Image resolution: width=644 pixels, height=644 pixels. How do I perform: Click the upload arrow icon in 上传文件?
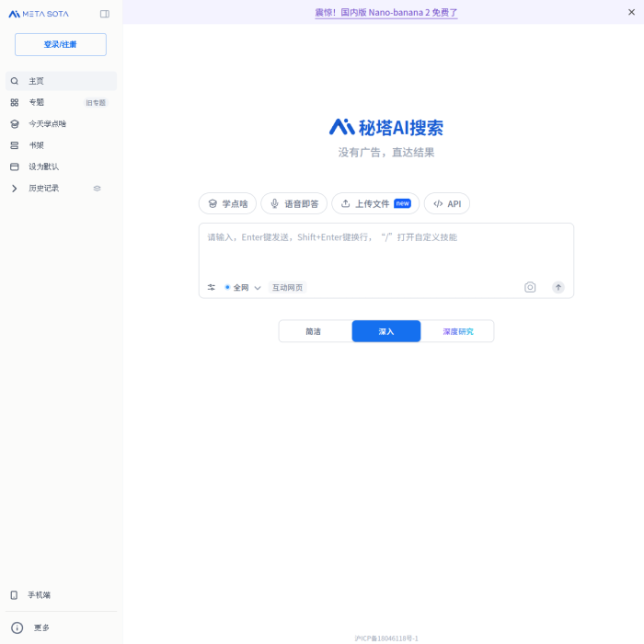tap(345, 203)
